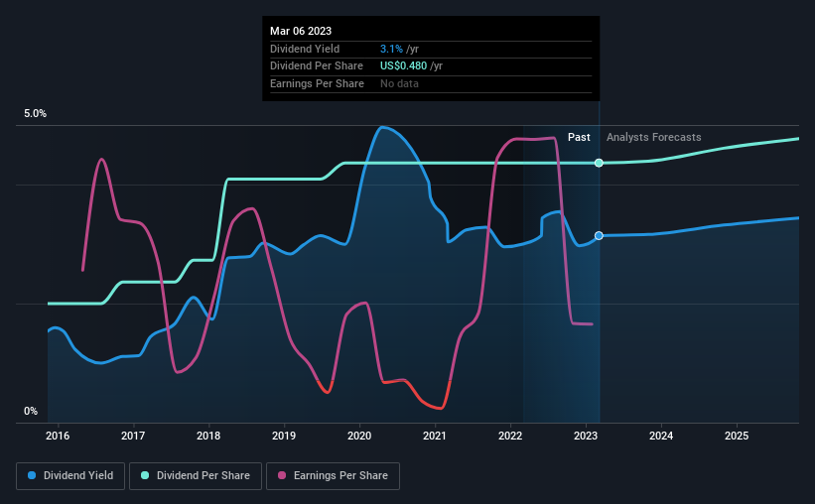The image size is (815, 504).
Task: Click the 2017 x-axis label
Action: tap(133, 436)
